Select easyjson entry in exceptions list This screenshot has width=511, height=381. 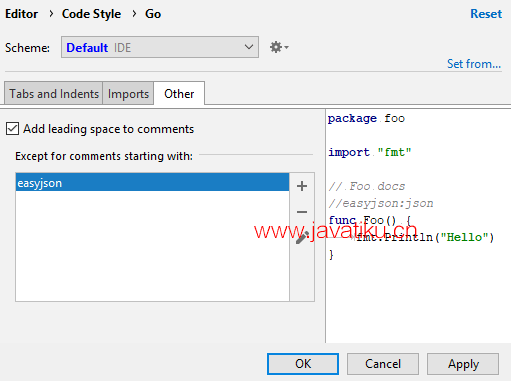(x=152, y=182)
